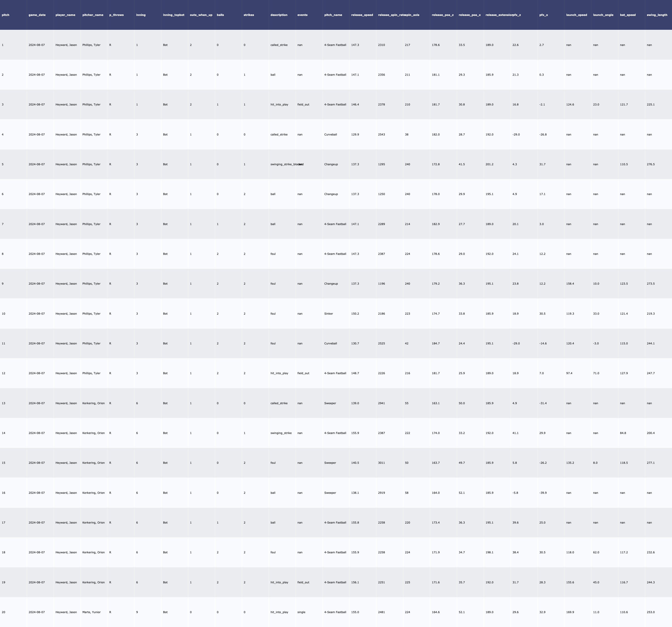Click the outs_when_up column header
The image size is (672, 627).
[201, 15]
